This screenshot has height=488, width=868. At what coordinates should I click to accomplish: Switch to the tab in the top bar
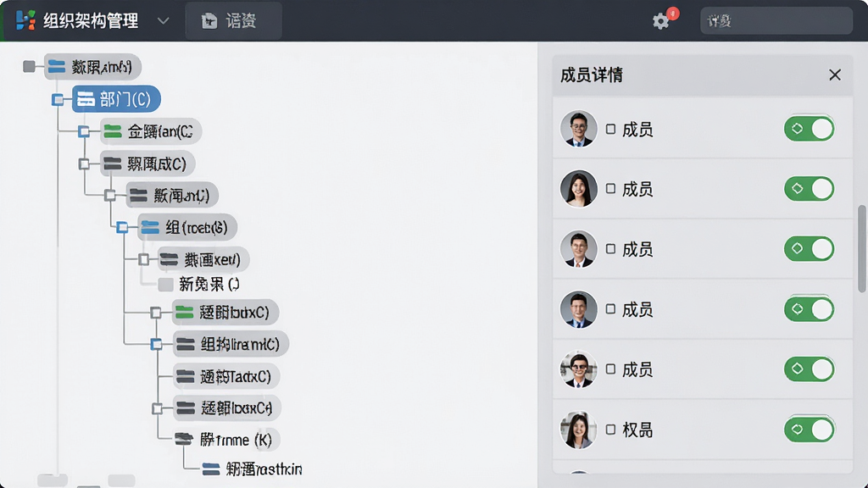coord(234,21)
